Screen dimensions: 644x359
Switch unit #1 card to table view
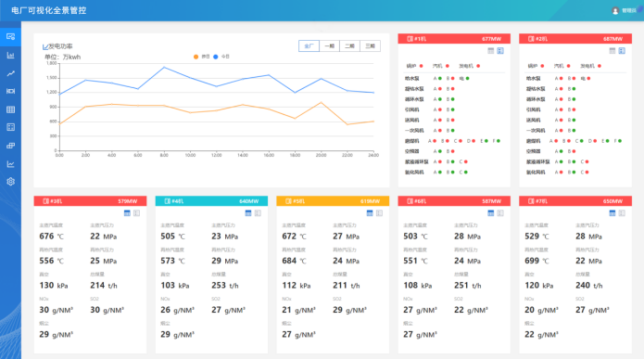tap(490, 51)
